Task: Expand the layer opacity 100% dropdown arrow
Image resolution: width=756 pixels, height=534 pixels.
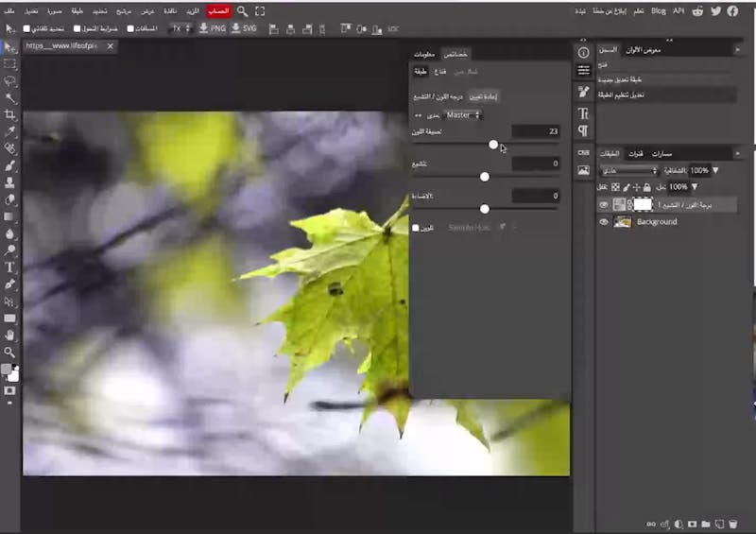Action: 714,171
